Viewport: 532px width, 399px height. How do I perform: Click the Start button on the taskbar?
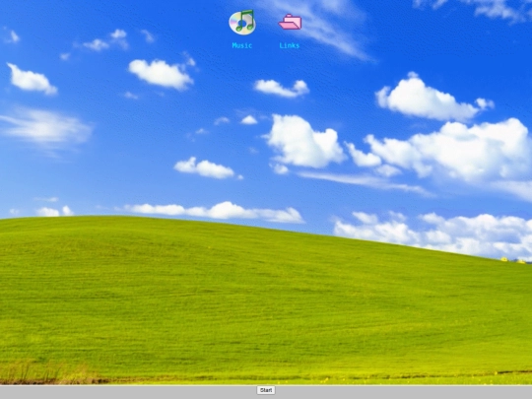(x=266, y=390)
